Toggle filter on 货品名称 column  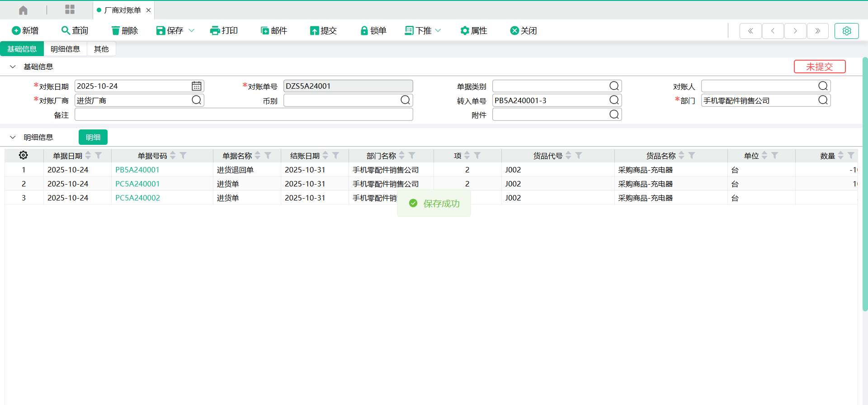click(691, 155)
